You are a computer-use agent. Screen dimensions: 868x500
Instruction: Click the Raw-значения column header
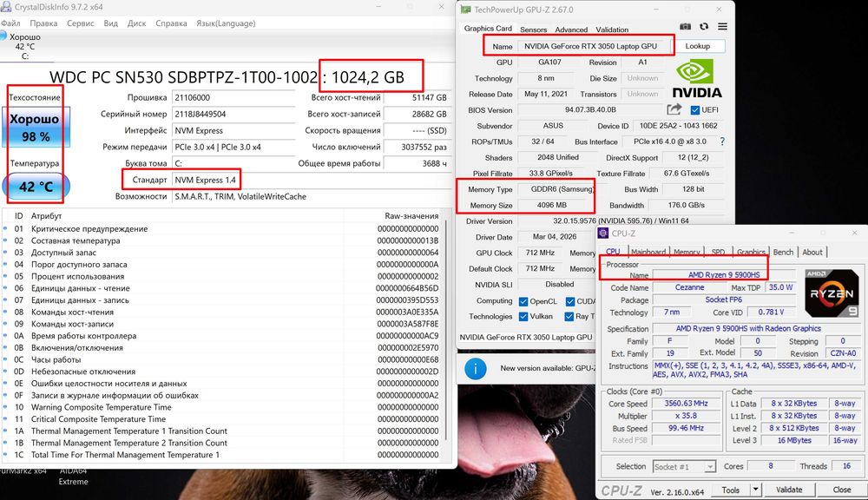click(411, 216)
